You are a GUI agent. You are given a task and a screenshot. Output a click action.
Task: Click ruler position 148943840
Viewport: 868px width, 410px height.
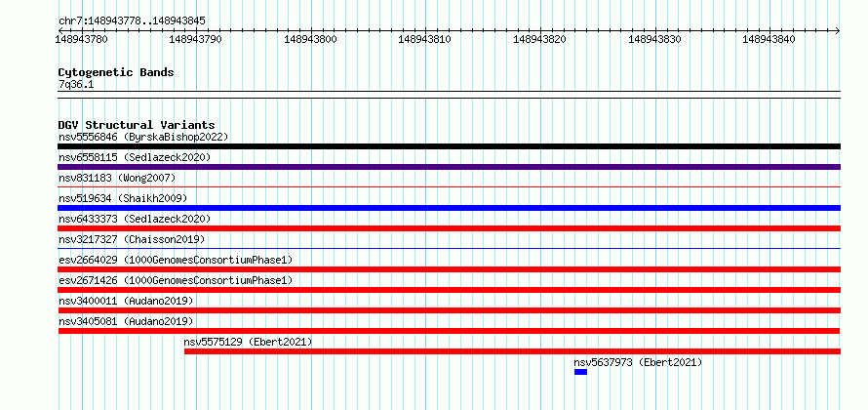pyautogui.click(x=769, y=39)
